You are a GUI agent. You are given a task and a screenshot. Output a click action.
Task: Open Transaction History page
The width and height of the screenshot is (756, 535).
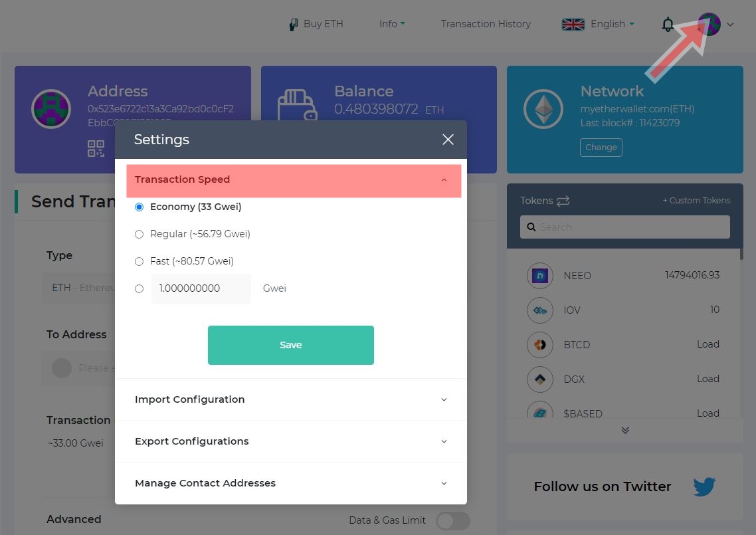tap(486, 24)
